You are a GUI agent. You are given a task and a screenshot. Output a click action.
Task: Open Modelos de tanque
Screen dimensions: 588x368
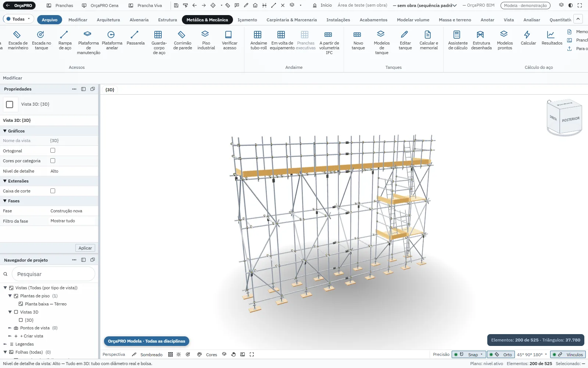pyautogui.click(x=381, y=43)
